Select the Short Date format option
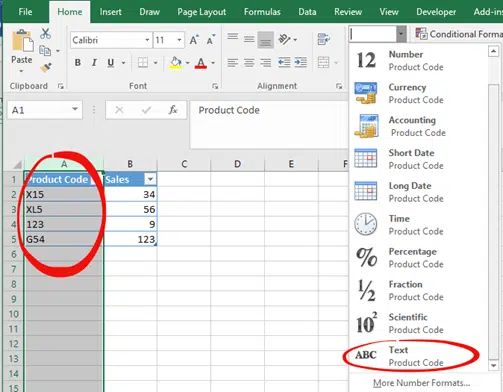This screenshot has width=503, height=392. click(418, 159)
